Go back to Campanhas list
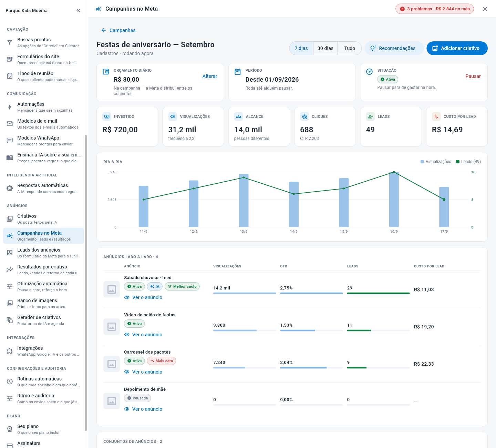 click(118, 30)
